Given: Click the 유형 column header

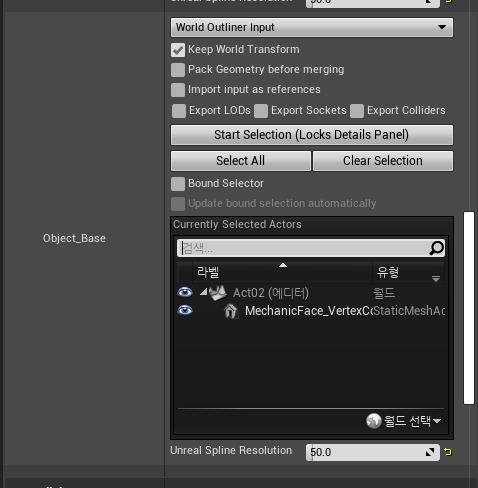Looking at the screenshot, I should coord(388,272).
